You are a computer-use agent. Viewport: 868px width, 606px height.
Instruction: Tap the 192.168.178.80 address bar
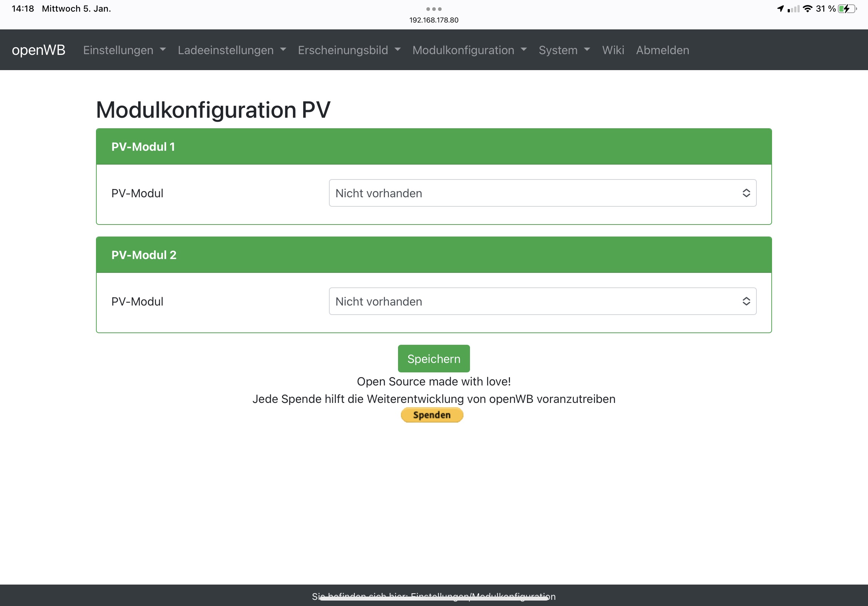point(434,20)
